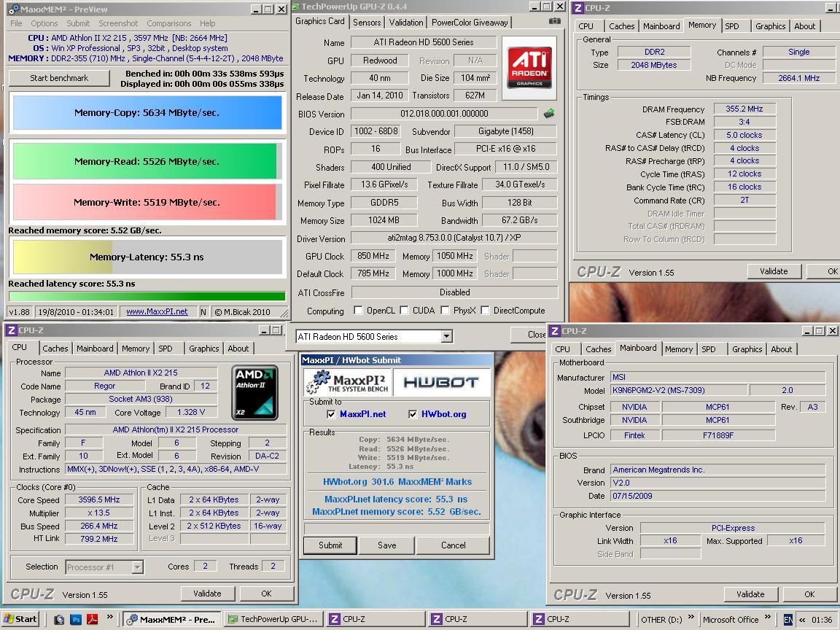
Task: Select Caches tab in the CPU-Z CPU window
Action: click(55, 349)
